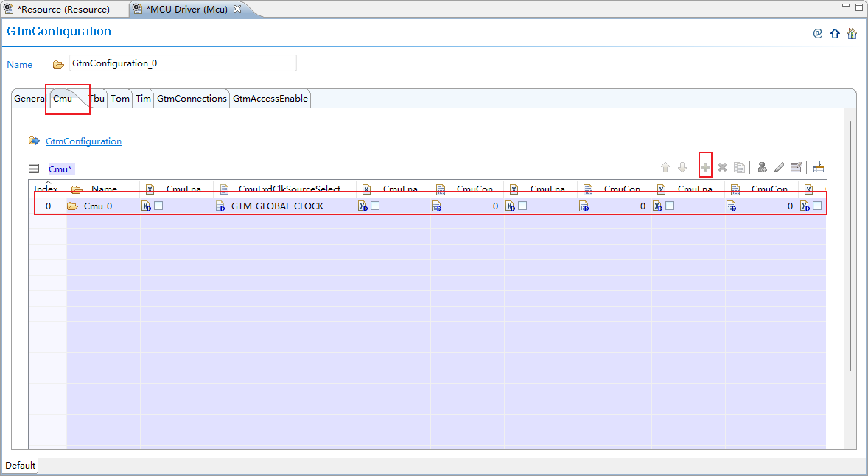Click the delete element X icon
Image resolution: width=868 pixels, height=476 pixels.
tap(722, 167)
